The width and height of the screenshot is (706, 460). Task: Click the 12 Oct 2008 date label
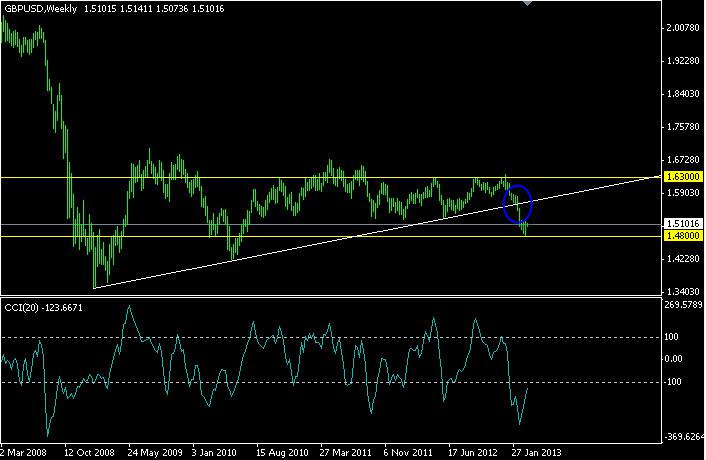tap(89, 452)
